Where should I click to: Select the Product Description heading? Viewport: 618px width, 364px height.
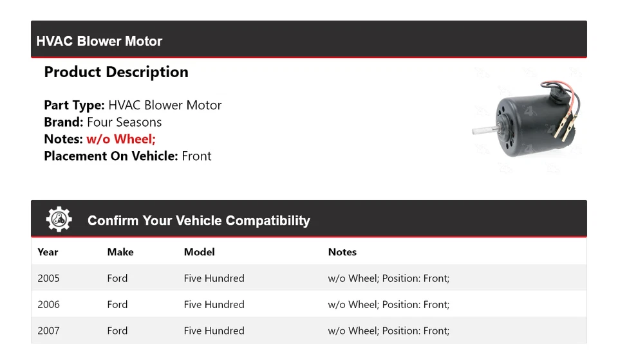pyautogui.click(x=116, y=72)
